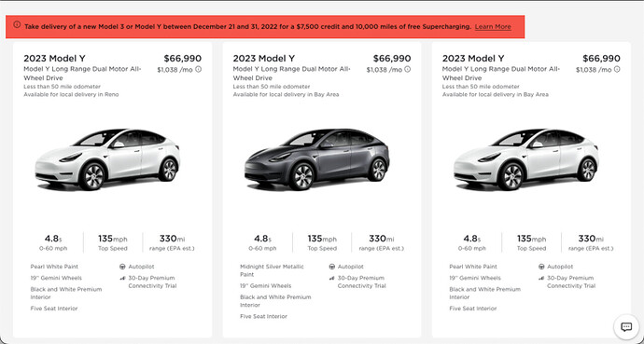Select the Reno Pearl White car image
This screenshot has height=344, width=644.
[x=107, y=159]
